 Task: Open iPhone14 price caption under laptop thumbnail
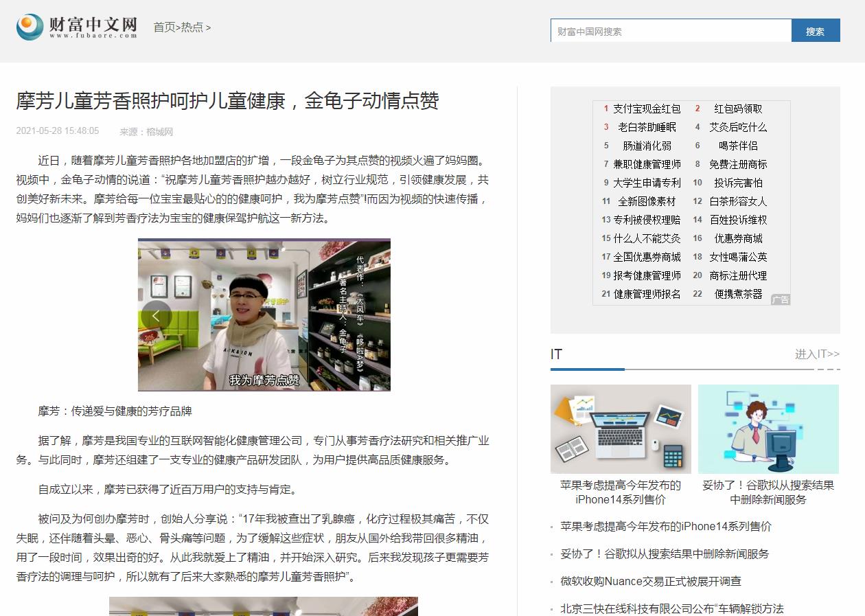[x=621, y=492]
